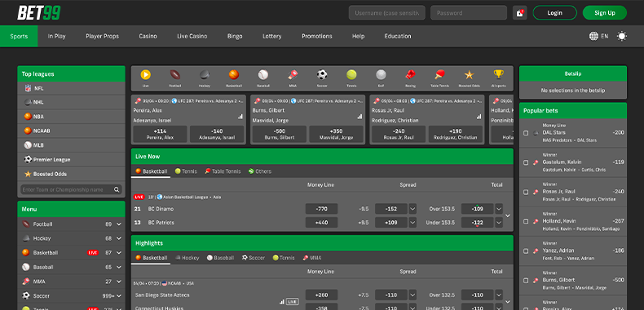Select the Basketball icon in sports bar
Screen dimensions: 644x310
tap(234, 75)
